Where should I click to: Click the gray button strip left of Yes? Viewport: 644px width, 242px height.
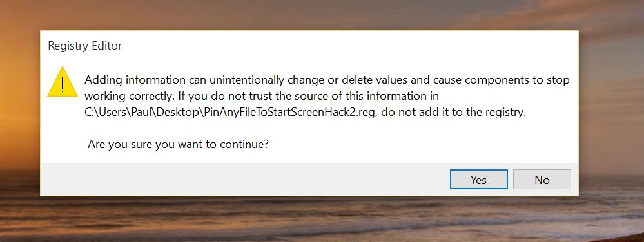244,180
